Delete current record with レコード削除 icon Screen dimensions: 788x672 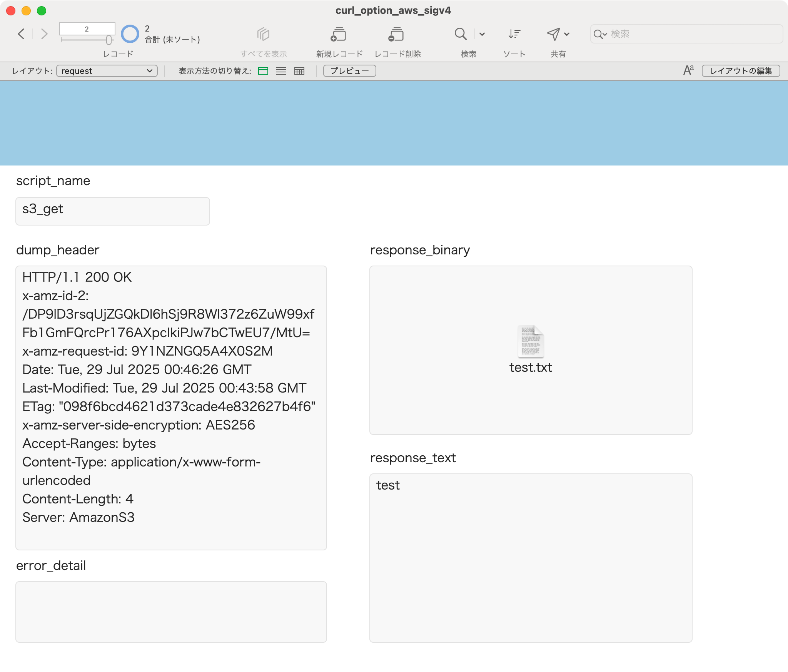(396, 34)
